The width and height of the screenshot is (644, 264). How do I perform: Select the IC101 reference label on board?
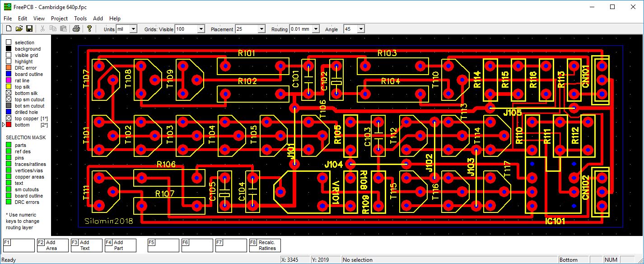pos(555,222)
